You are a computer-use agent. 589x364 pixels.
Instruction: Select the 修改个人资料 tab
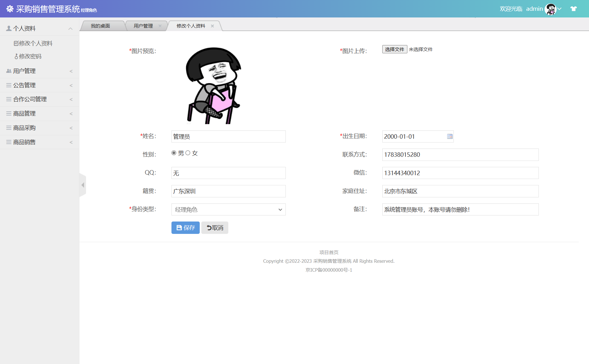[x=191, y=26]
